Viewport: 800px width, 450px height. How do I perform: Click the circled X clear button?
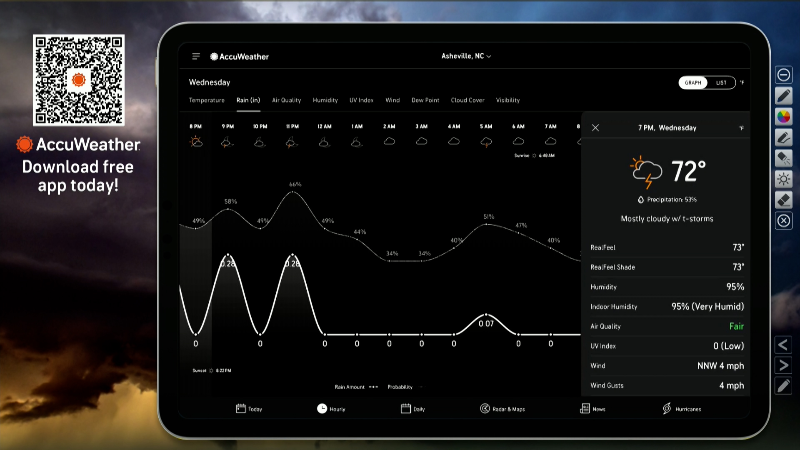(784, 220)
